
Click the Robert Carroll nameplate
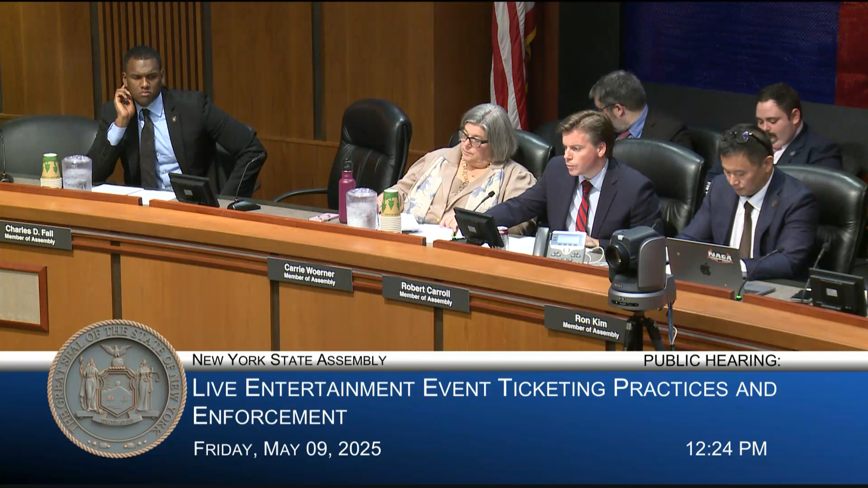[425, 294]
